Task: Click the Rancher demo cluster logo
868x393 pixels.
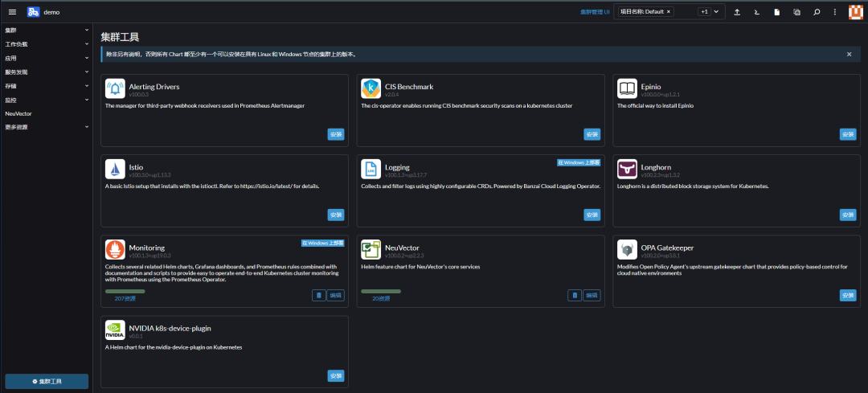Action: [33, 11]
